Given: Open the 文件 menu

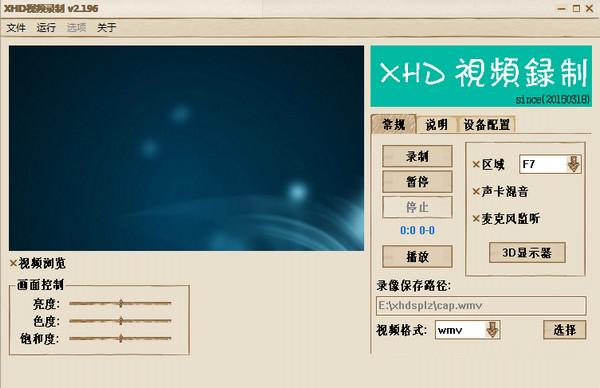Looking at the screenshot, I should pyautogui.click(x=16, y=28).
